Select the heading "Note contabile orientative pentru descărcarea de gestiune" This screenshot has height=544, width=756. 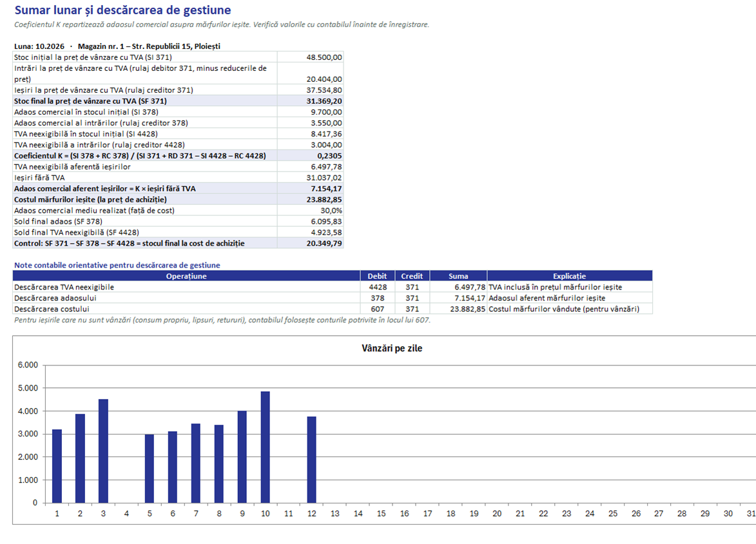click(117, 266)
